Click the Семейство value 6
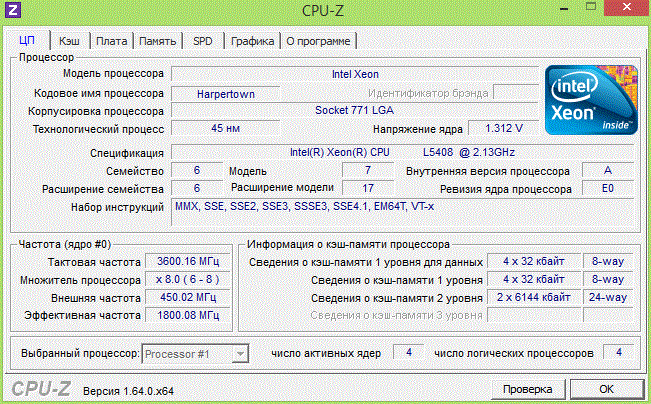 (x=197, y=170)
